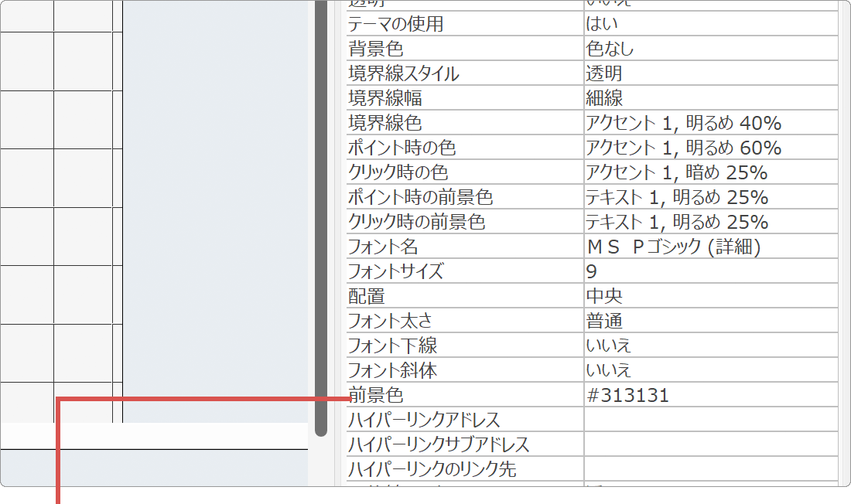Click the ハイパーリンクサブアドレス field
Viewport: 851px width, 504px height.
coord(708,444)
